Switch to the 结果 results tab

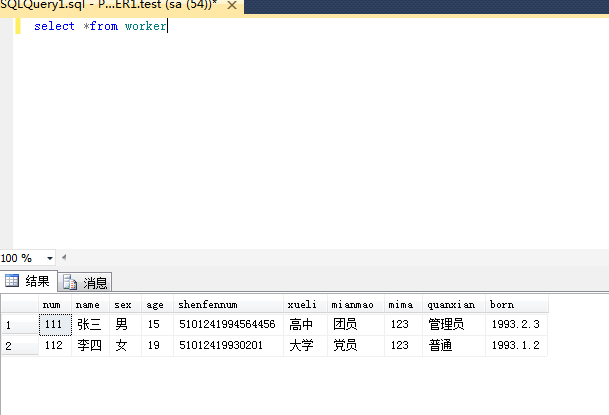pyautogui.click(x=29, y=281)
